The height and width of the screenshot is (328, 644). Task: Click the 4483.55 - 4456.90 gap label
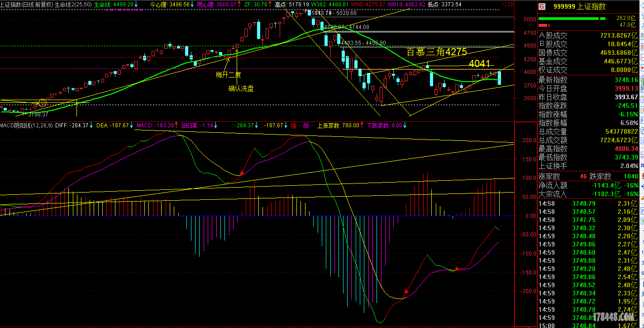(364, 43)
